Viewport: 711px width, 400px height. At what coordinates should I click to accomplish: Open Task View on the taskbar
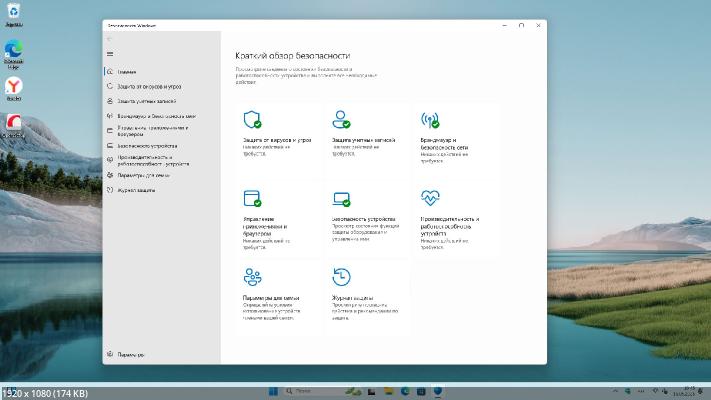[371, 391]
